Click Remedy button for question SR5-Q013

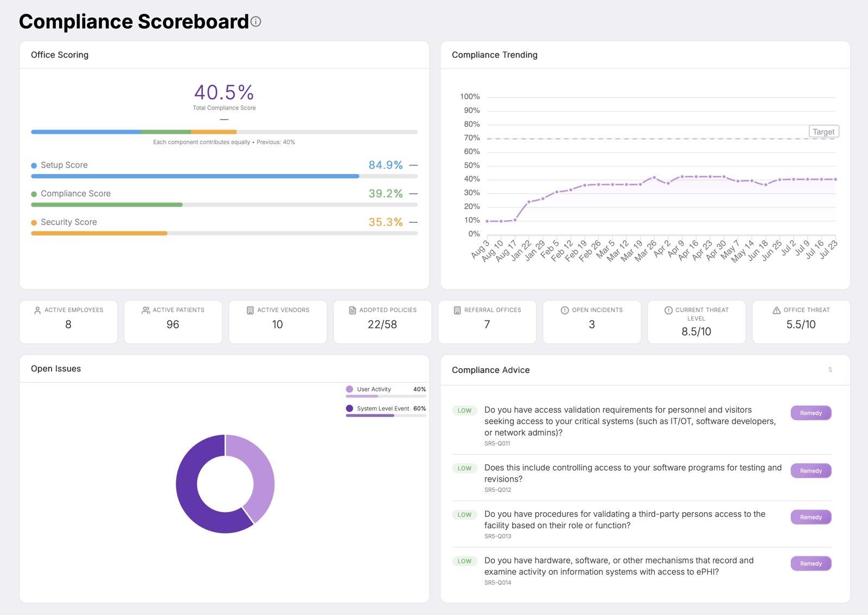tap(811, 517)
